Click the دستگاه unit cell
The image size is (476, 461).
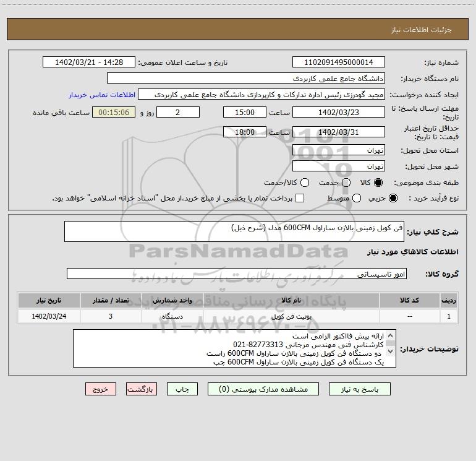tap(172, 316)
